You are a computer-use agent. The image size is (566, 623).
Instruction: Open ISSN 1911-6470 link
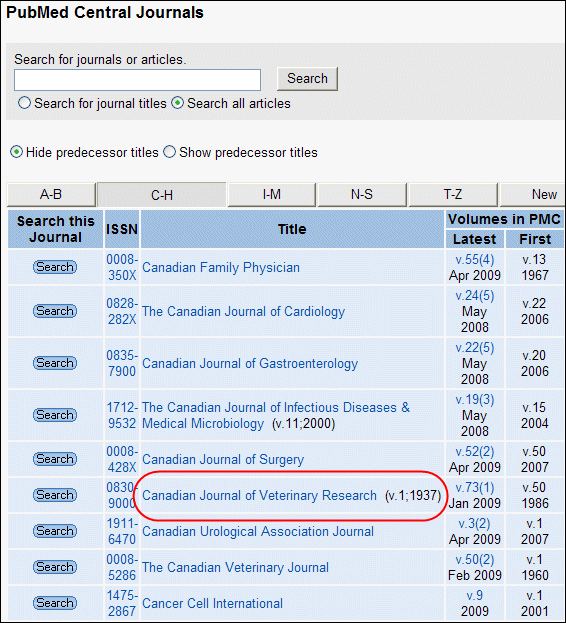pos(122,531)
